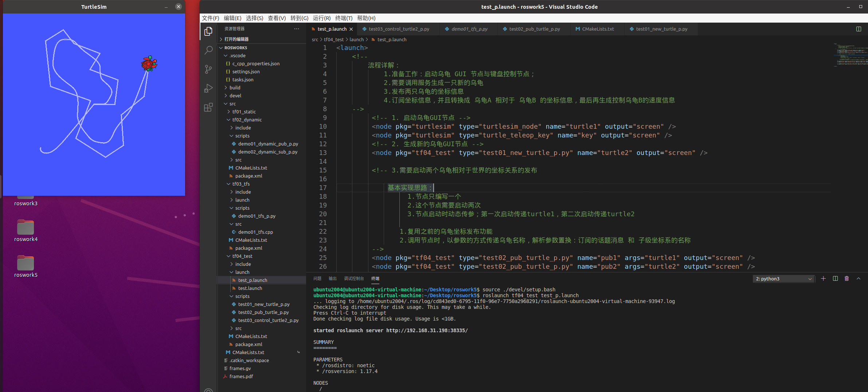This screenshot has height=392, width=868.
Task: Click the editor minimap preview
Action: pos(851,55)
